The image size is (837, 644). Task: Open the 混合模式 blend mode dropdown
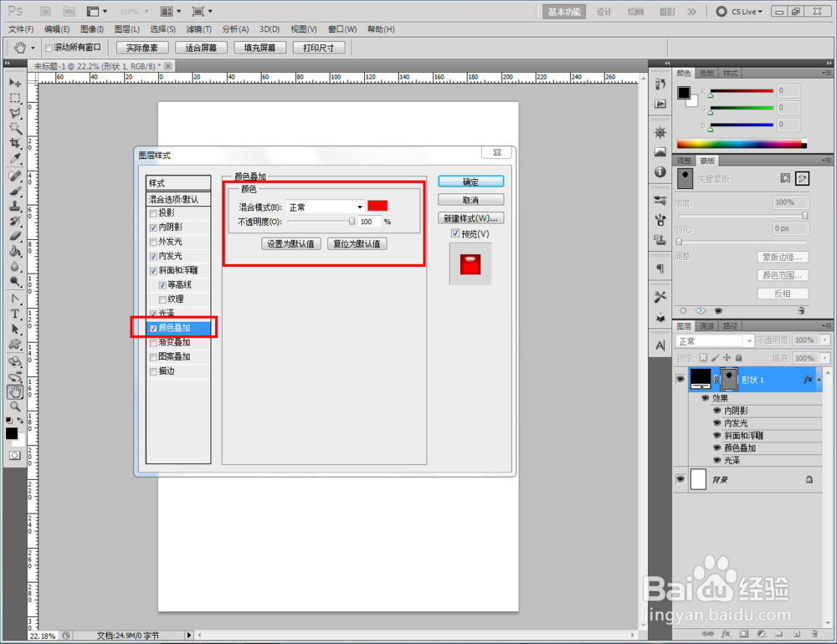(x=325, y=207)
